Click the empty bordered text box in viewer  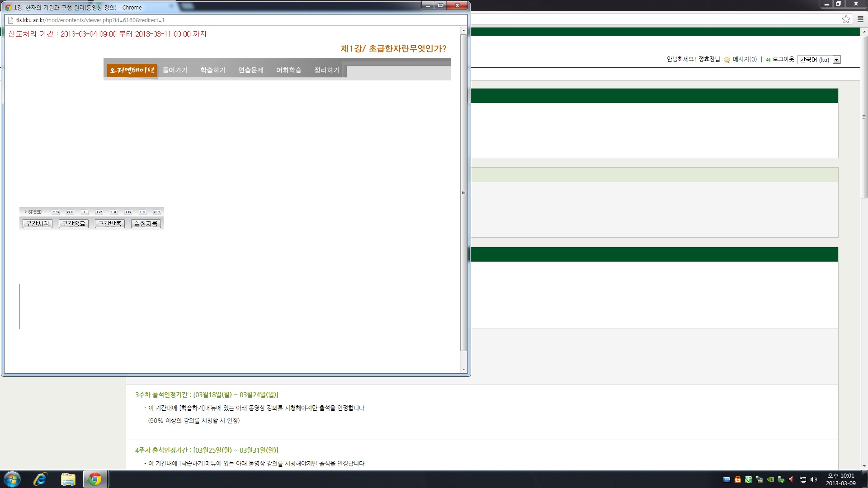[93, 306]
